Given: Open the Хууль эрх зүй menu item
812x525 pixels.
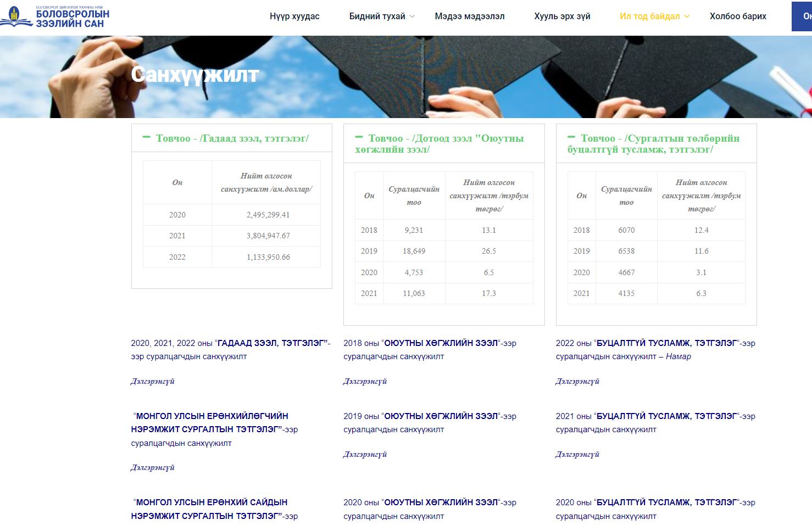Looking at the screenshot, I should (x=562, y=16).
